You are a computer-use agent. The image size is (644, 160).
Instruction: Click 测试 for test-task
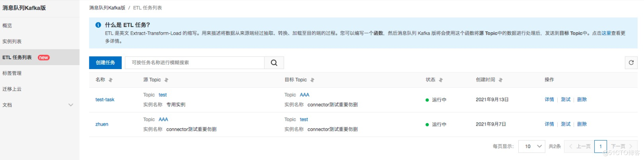[x=565, y=100]
